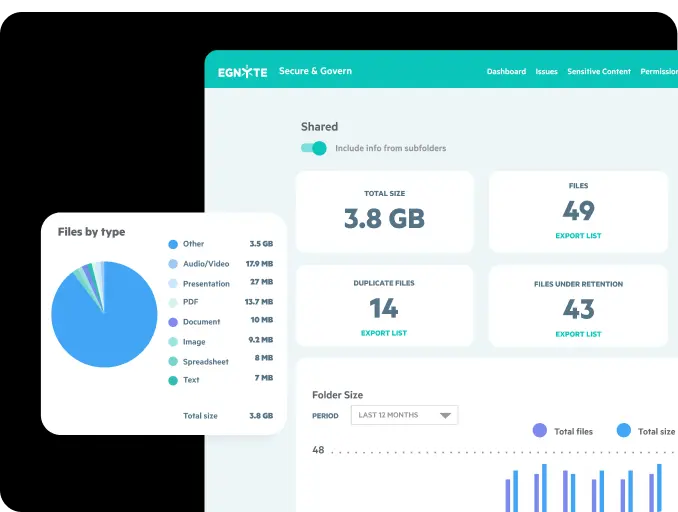Click the Total size legend dot
Viewport: 678px width, 512px height.
click(x=624, y=430)
